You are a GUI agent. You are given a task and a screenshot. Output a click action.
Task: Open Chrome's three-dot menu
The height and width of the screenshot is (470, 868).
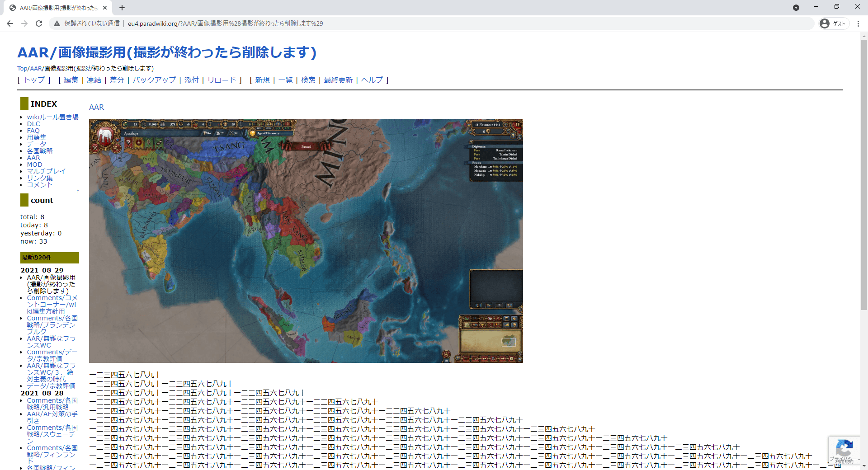point(858,23)
